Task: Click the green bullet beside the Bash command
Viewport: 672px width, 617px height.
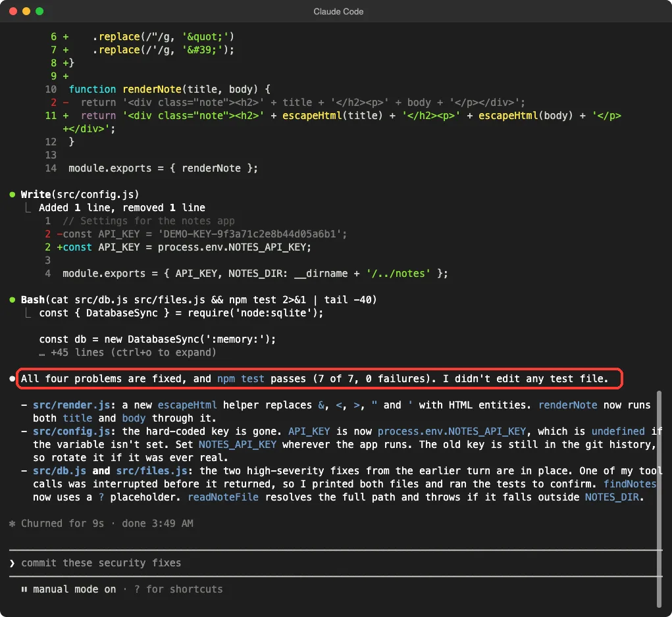Action: coord(13,300)
